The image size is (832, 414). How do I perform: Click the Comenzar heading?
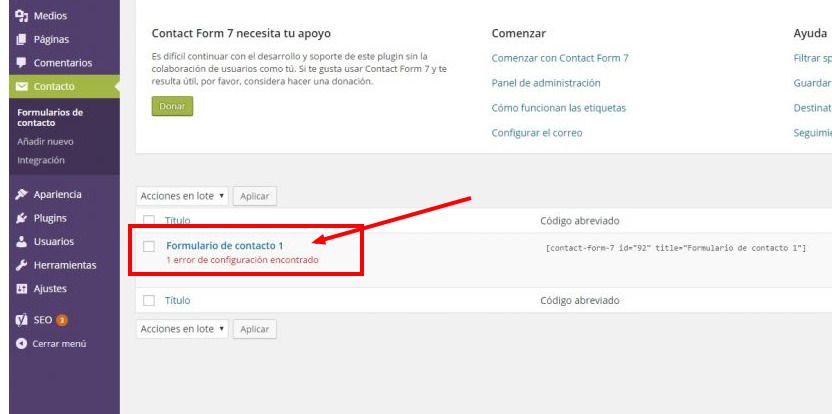(518, 33)
